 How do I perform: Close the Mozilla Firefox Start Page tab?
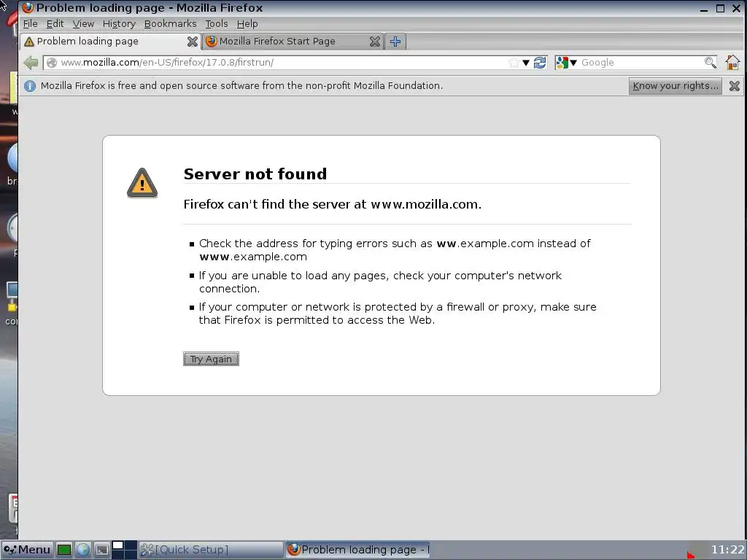[x=375, y=42]
